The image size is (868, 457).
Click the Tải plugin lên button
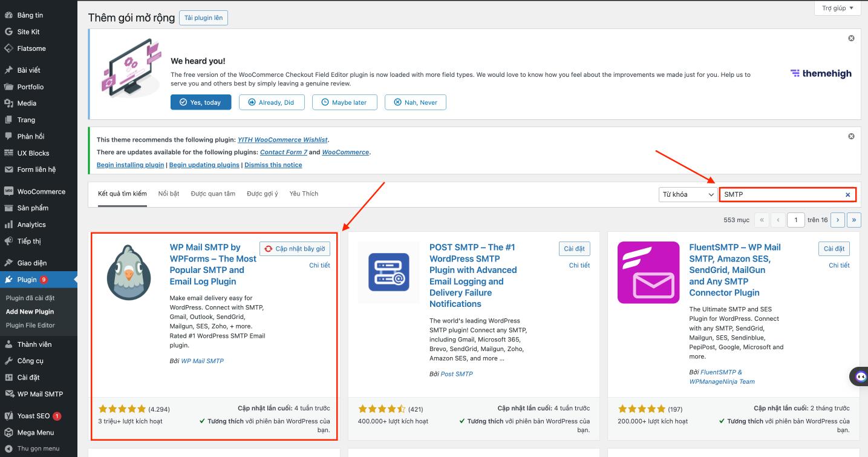pyautogui.click(x=203, y=18)
